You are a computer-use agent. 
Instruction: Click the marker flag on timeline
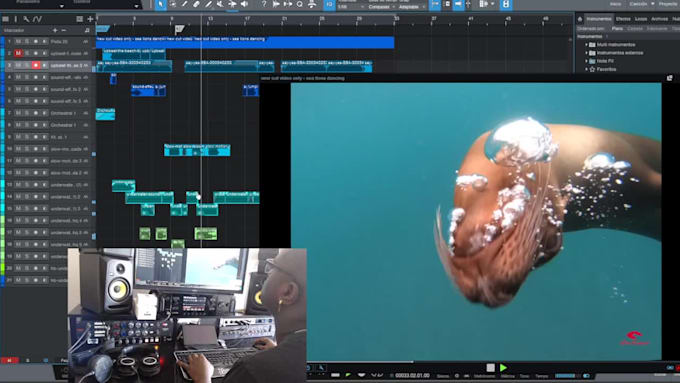(x=179, y=29)
